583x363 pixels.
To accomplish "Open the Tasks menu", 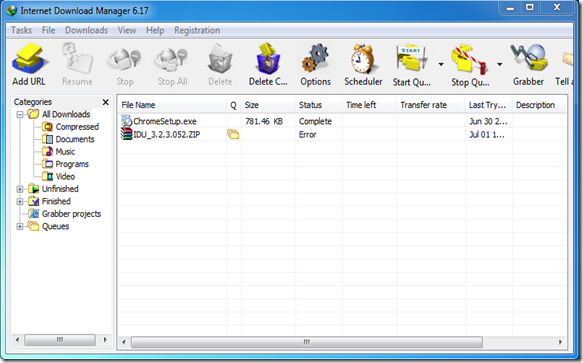I will pos(21,30).
